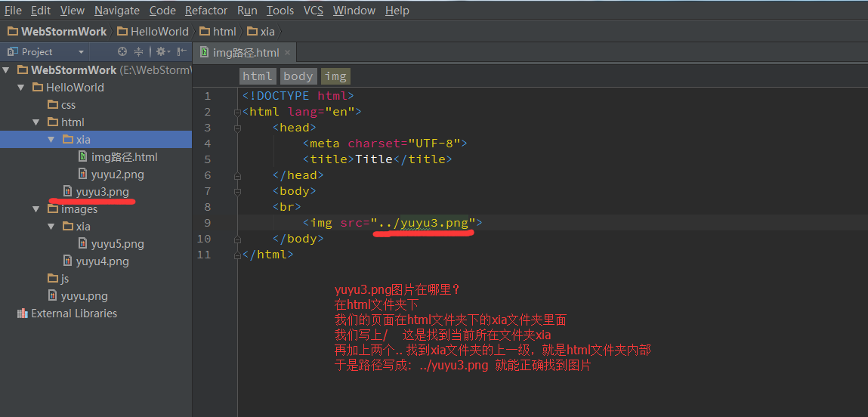Open the VCS menu
The image size is (868, 417).
pyautogui.click(x=314, y=11)
